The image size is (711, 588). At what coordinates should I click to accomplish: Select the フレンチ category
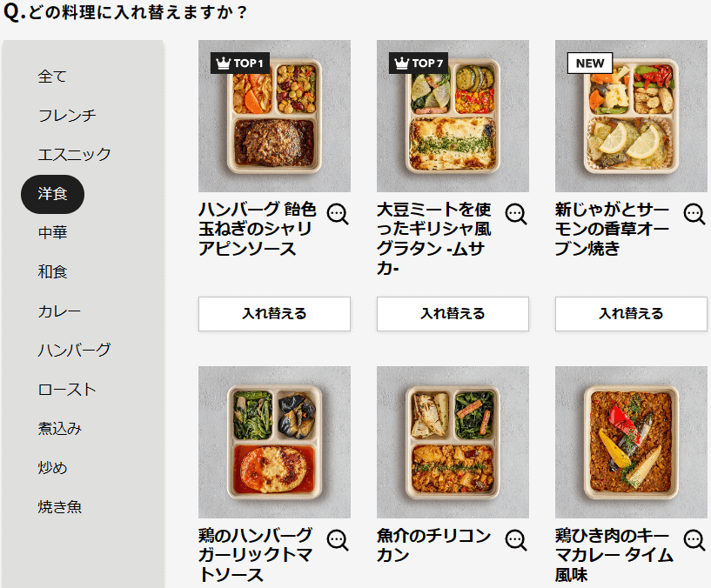tap(67, 115)
